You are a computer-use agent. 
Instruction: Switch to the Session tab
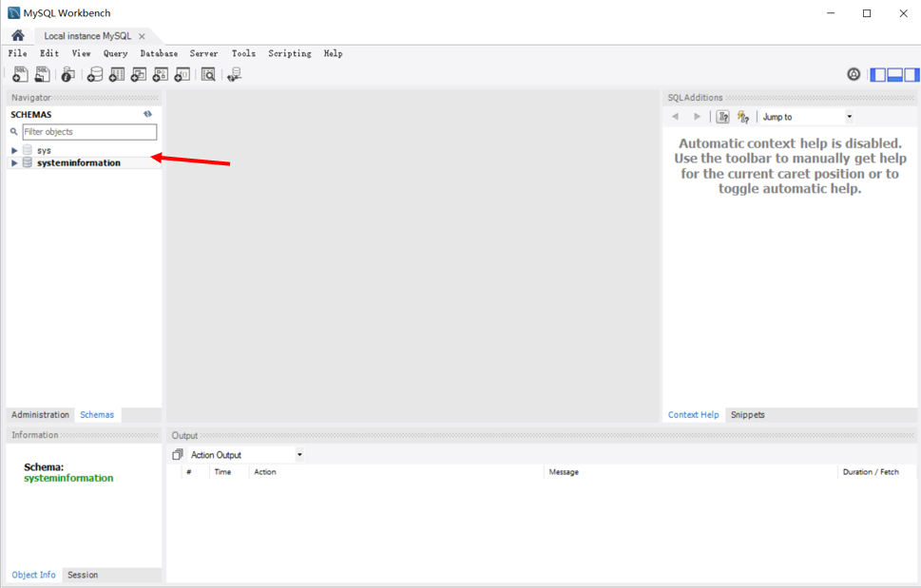83,575
